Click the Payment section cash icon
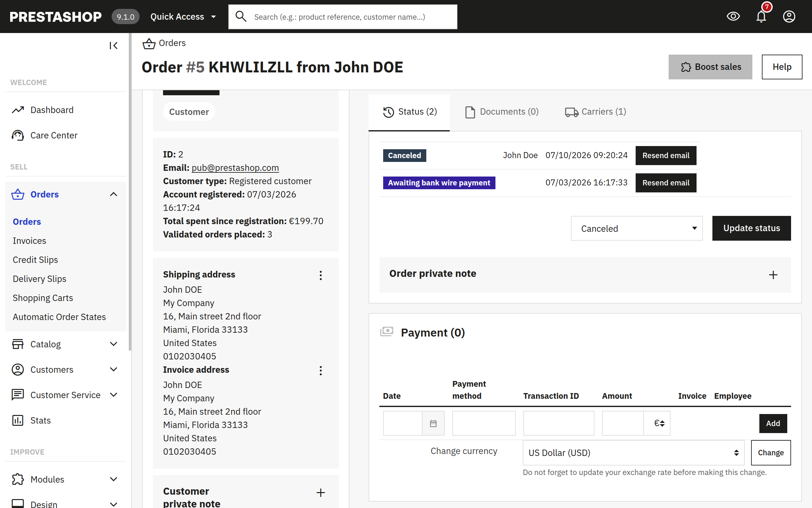Viewport: 812px width, 508px height. point(387,331)
